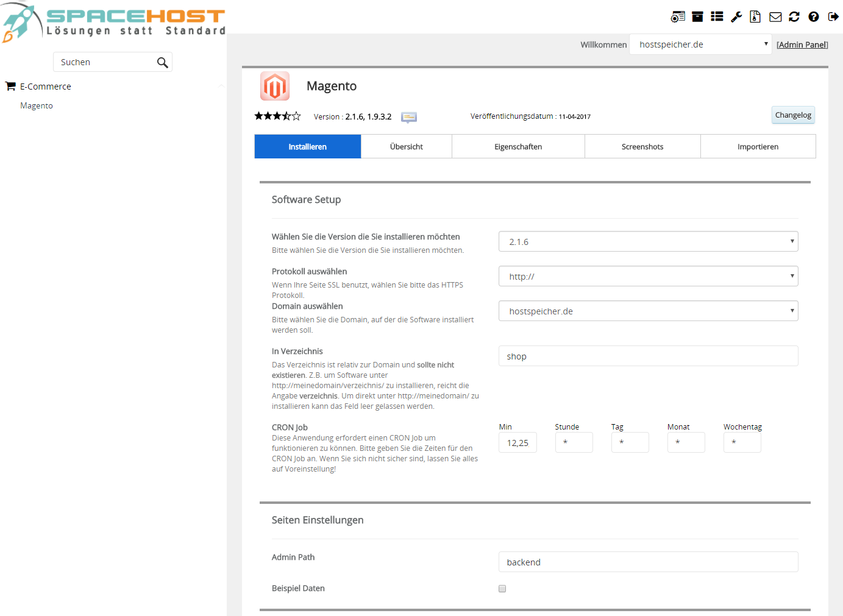Viewport: 843px width, 616px height.
Task: Switch to the Importieren tab
Action: [758, 147]
